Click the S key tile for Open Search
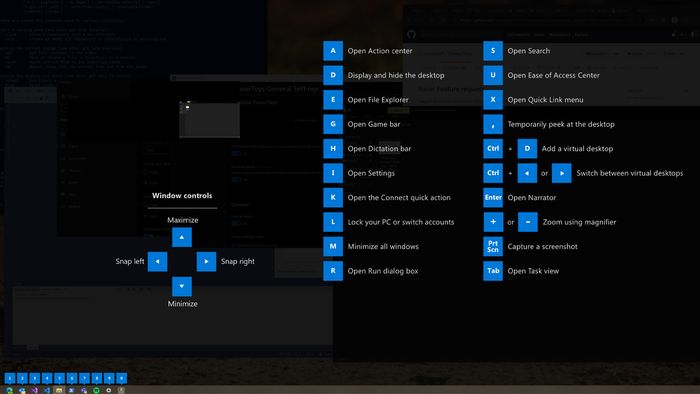Image resolution: width=700 pixels, height=394 pixels. tap(493, 51)
